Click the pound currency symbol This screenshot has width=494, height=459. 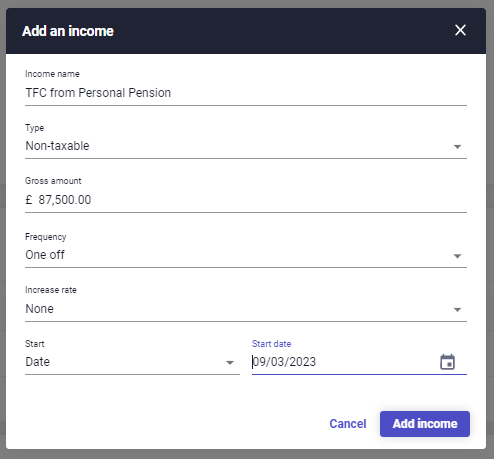click(x=29, y=200)
